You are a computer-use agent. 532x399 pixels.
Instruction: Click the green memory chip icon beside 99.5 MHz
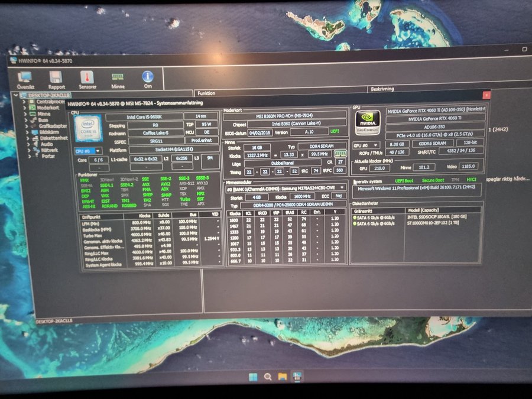[340, 154]
